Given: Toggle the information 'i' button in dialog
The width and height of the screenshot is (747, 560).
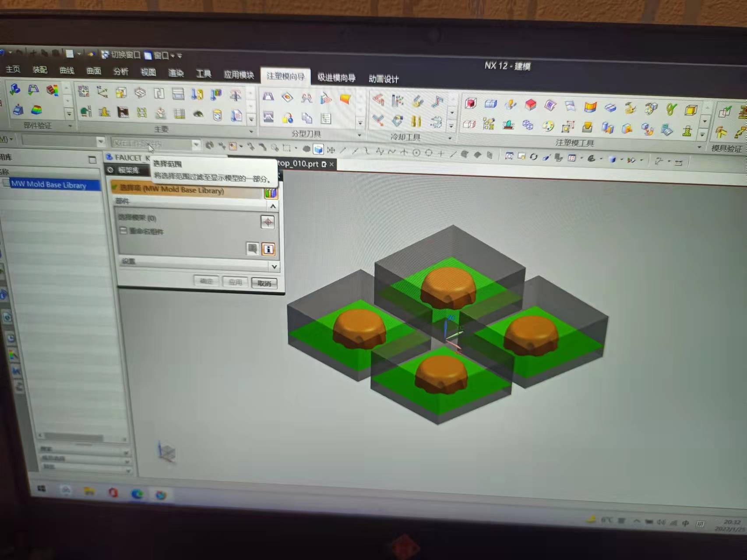Looking at the screenshot, I should coord(268,250).
